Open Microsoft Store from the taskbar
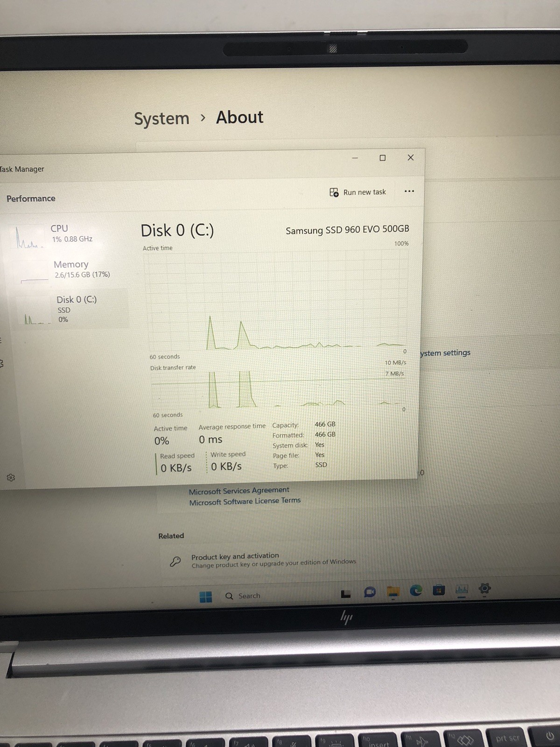 (439, 590)
